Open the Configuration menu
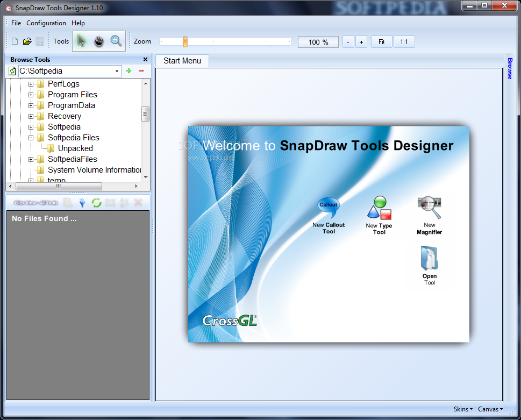 [46, 23]
